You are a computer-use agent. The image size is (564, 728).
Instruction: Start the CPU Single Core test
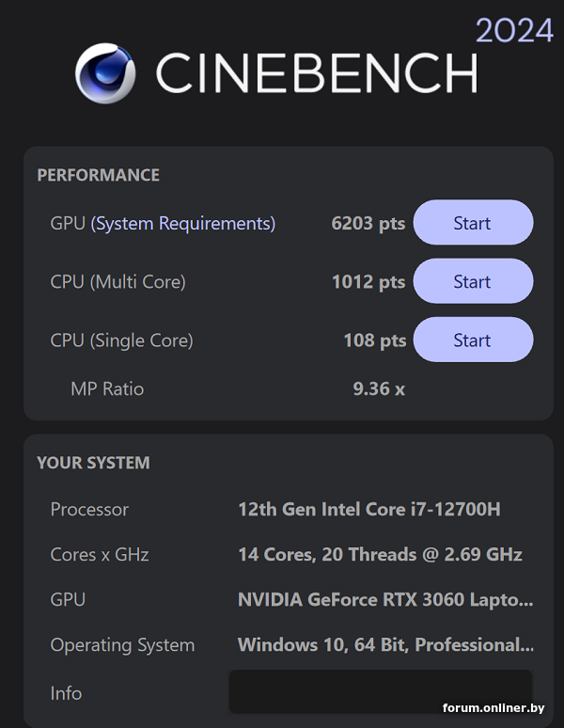(x=473, y=340)
